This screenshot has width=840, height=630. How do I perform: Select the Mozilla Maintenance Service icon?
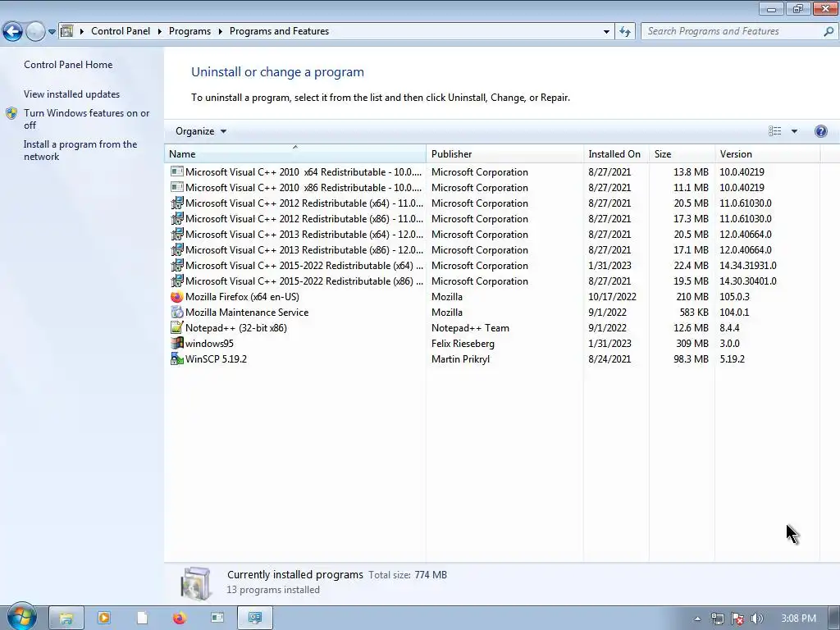177,312
